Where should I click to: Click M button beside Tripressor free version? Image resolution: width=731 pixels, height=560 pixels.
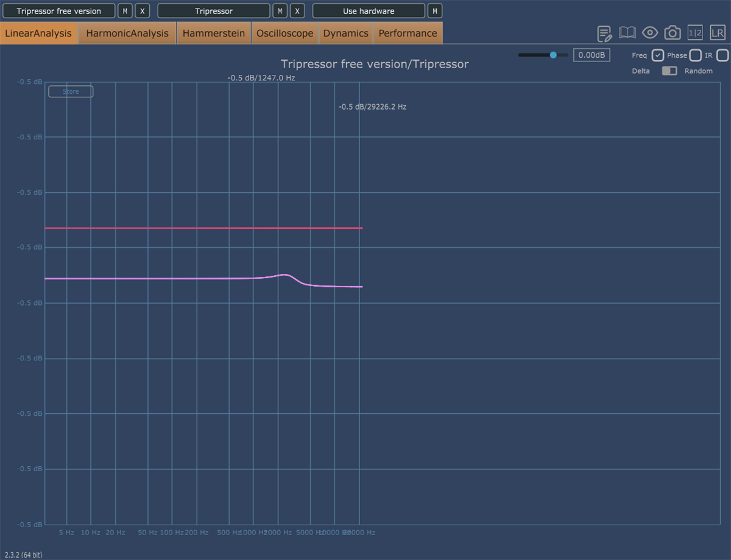(x=125, y=11)
